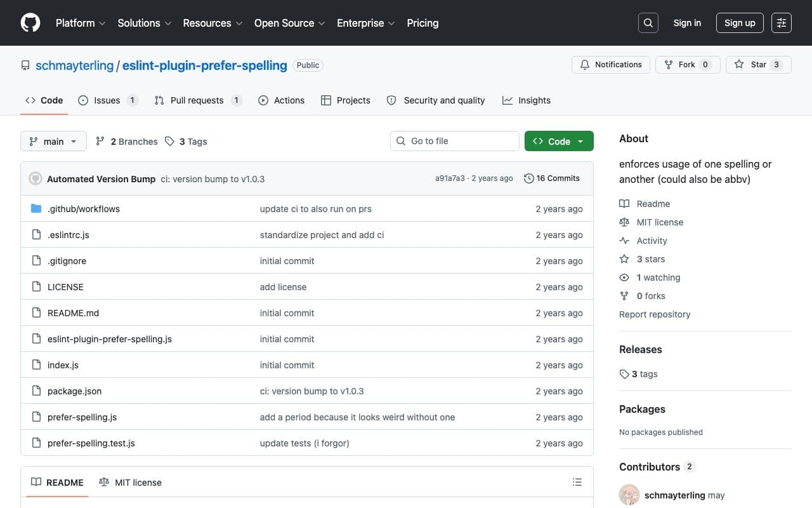Switch to the Actions tab
This screenshot has width=812, height=508.
coord(282,100)
